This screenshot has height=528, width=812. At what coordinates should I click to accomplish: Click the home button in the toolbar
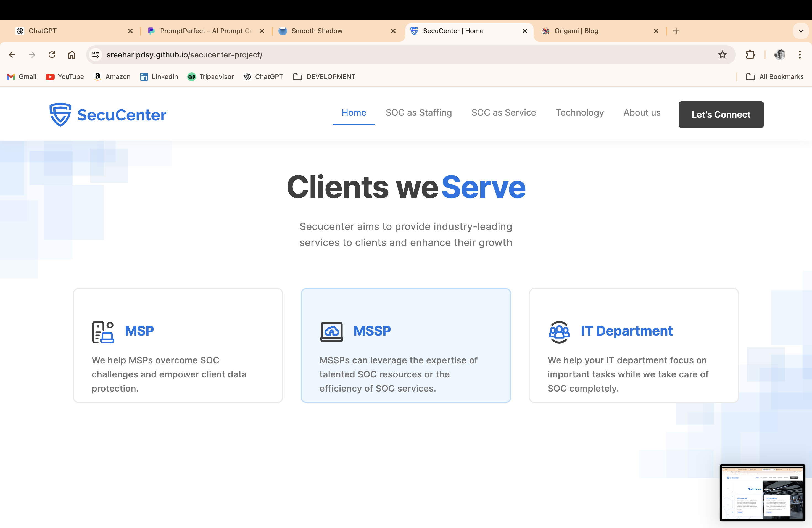[x=72, y=55]
